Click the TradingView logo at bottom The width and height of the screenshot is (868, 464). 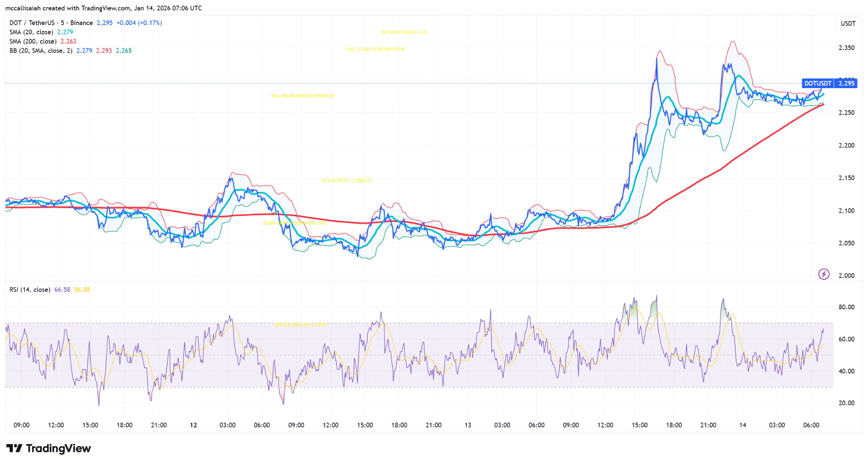pyautogui.click(x=49, y=448)
